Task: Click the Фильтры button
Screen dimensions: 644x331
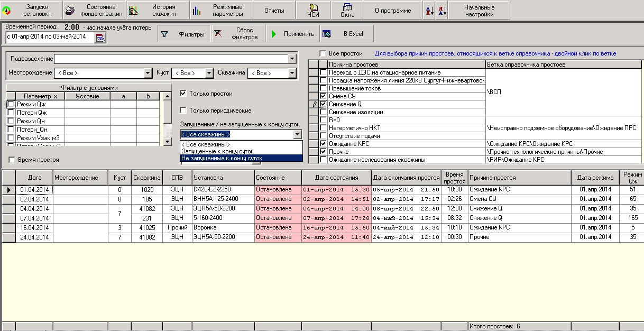Action: [x=184, y=34]
